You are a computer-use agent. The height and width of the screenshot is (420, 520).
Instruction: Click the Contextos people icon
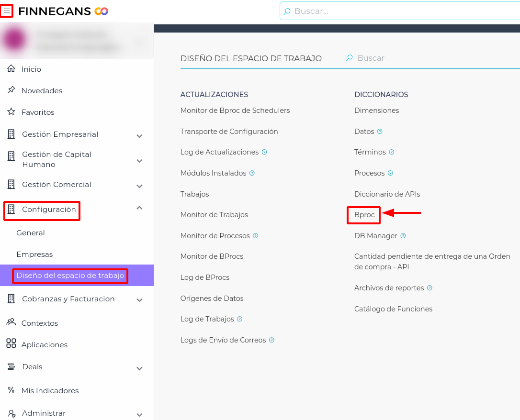click(11, 322)
